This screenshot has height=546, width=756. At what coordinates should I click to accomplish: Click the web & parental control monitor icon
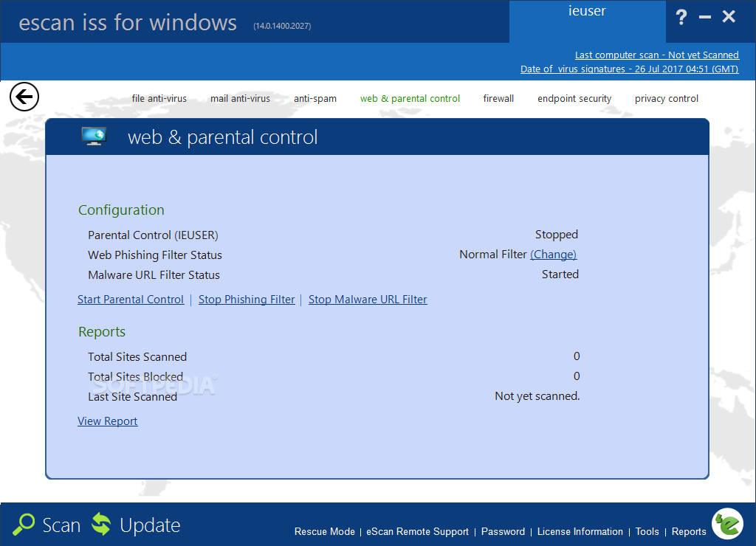tap(94, 136)
